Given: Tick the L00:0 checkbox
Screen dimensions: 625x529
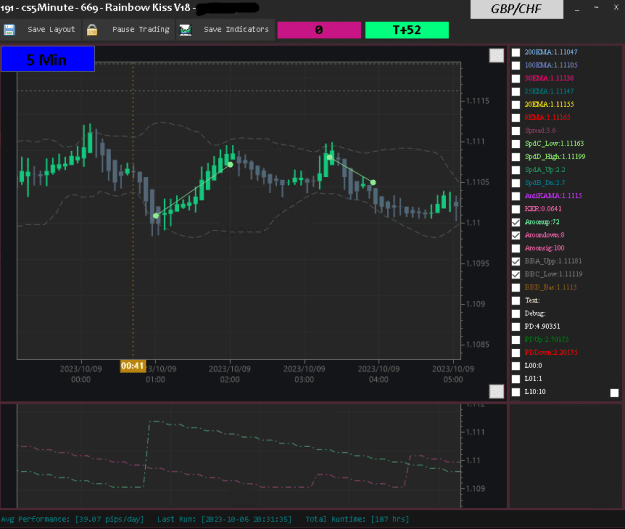Looking at the screenshot, I should [516, 366].
